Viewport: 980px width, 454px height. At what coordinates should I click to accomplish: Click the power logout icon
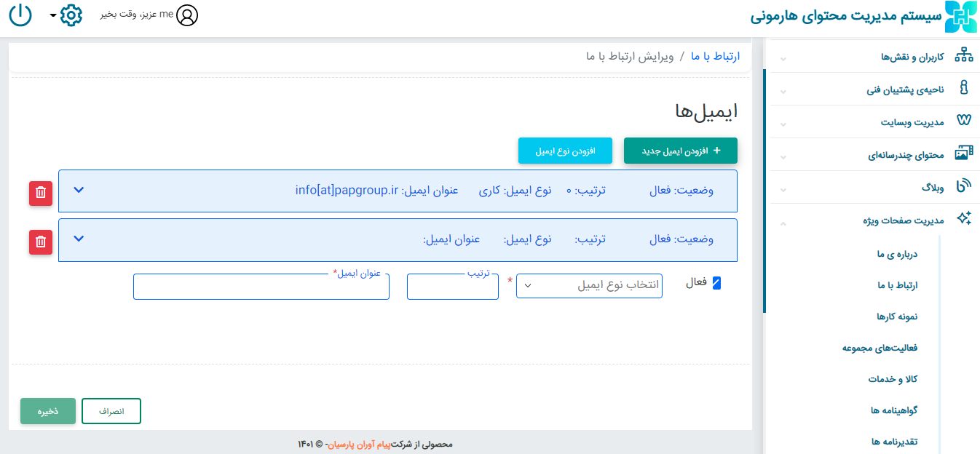[20, 15]
